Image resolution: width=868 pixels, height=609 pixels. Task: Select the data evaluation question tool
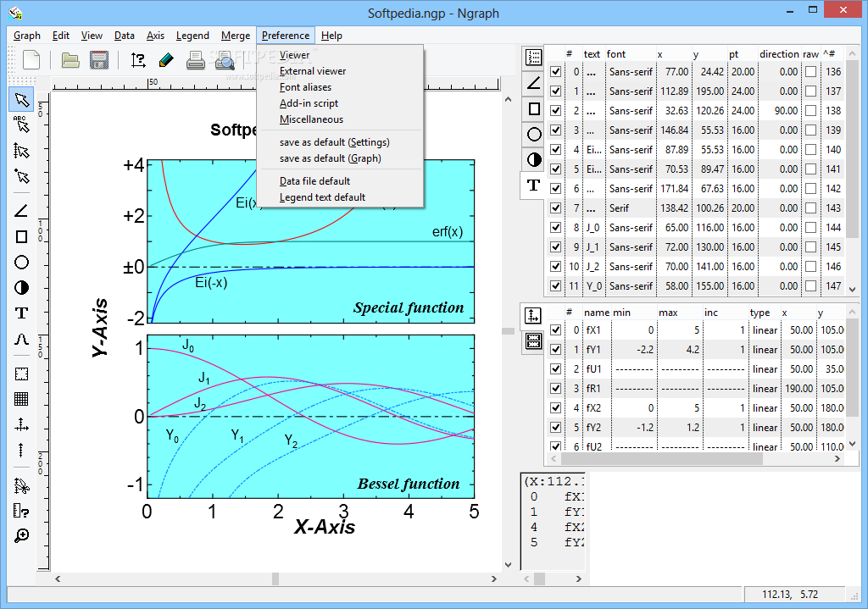[x=21, y=511]
